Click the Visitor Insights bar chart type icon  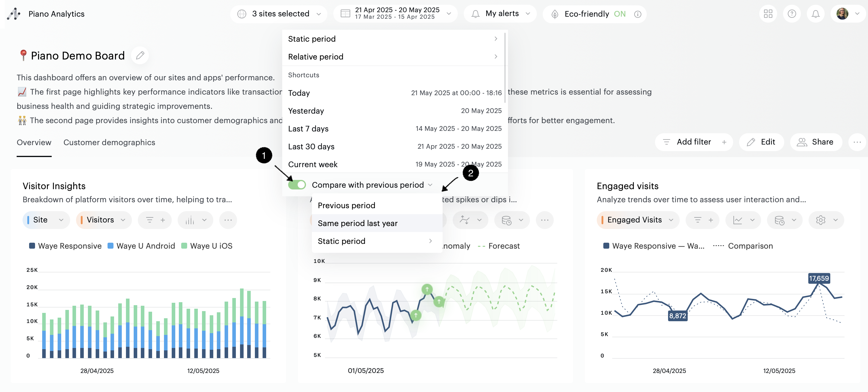[x=190, y=220]
